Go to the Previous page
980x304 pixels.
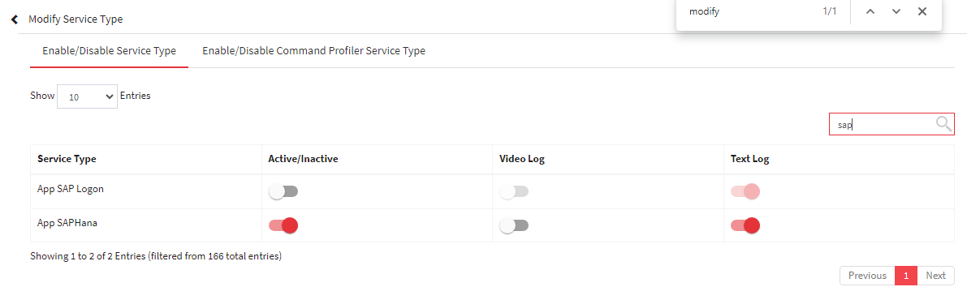(867, 276)
